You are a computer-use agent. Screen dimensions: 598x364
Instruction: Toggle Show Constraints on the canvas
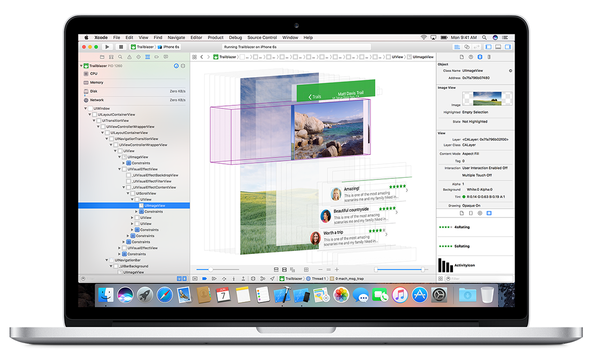click(x=284, y=270)
